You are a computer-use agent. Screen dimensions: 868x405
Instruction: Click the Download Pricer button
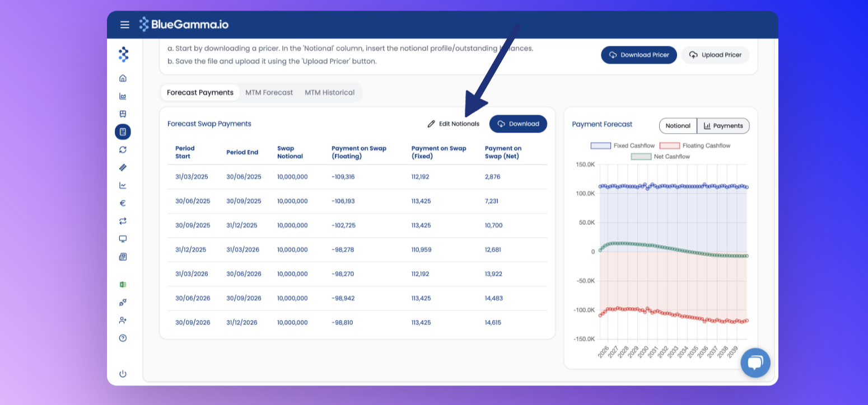click(639, 55)
